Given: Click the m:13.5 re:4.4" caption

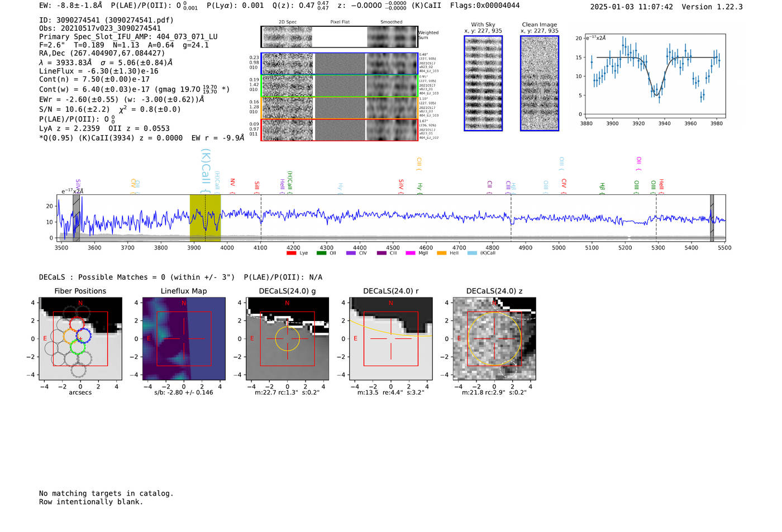Looking at the screenshot, I should (391, 392).
